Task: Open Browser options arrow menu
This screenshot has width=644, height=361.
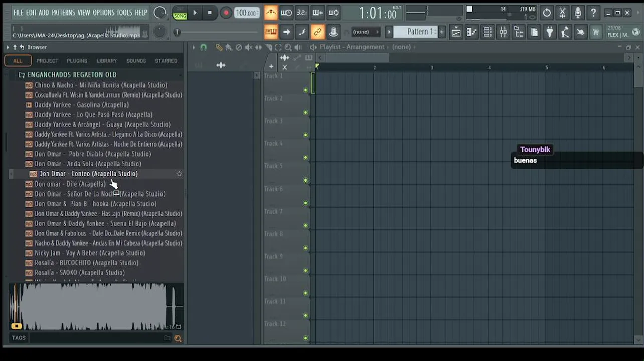Action: pos(8,47)
